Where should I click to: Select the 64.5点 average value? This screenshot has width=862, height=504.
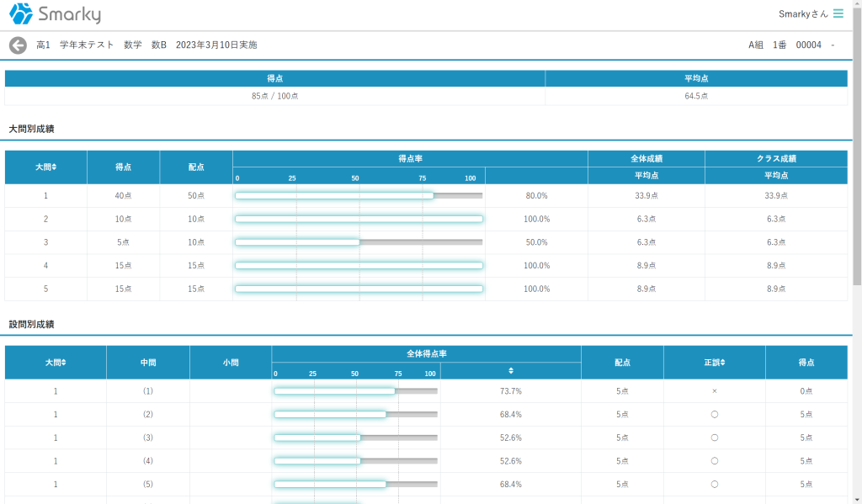696,96
